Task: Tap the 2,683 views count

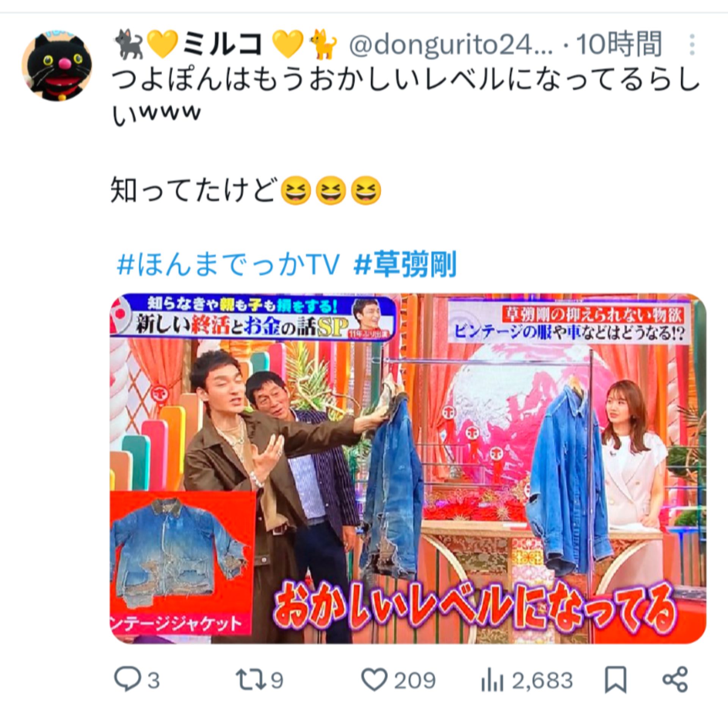Action: pyautogui.click(x=542, y=681)
